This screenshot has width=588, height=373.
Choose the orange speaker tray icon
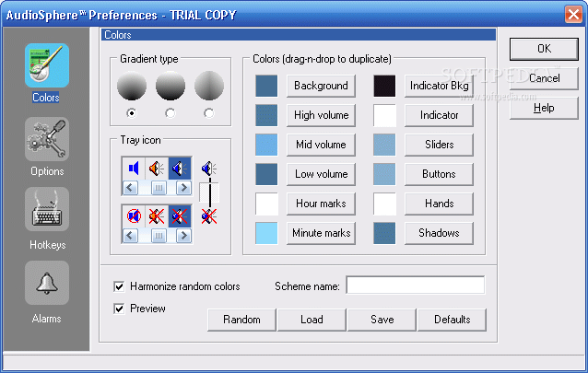tap(157, 169)
